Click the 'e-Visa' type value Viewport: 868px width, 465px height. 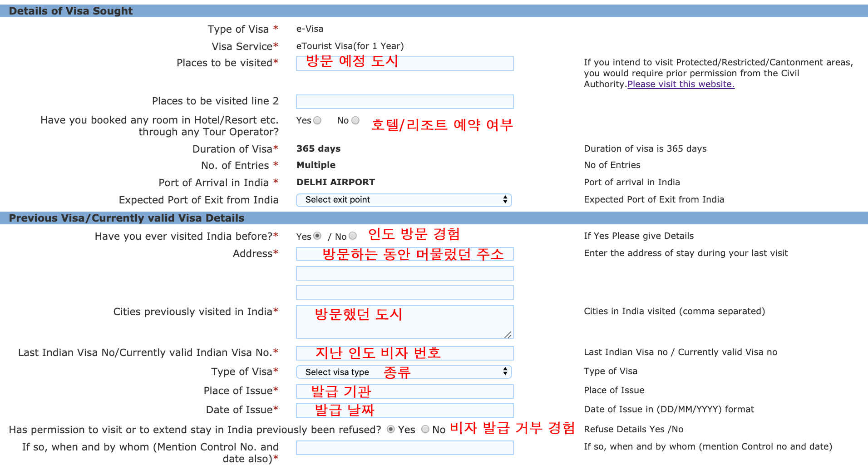click(x=310, y=29)
